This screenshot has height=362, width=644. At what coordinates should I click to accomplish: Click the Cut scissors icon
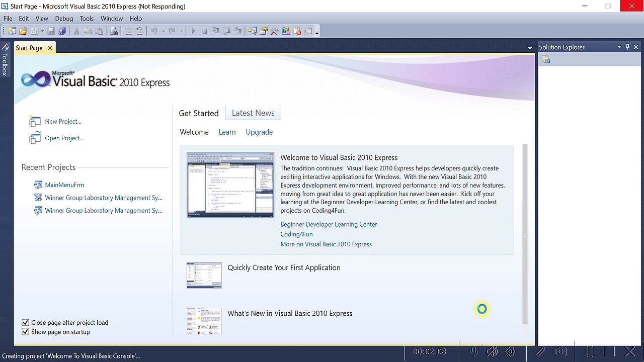coord(76,31)
